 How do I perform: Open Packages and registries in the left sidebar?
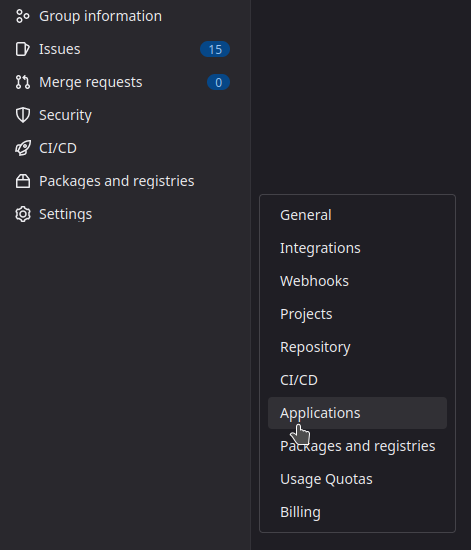pyautogui.click(x=116, y=181)
